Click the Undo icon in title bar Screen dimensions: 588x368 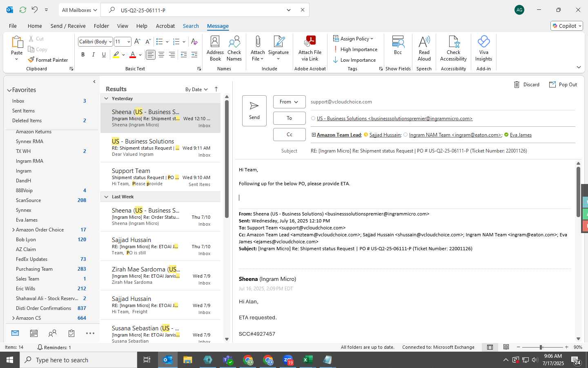point(35,10)
